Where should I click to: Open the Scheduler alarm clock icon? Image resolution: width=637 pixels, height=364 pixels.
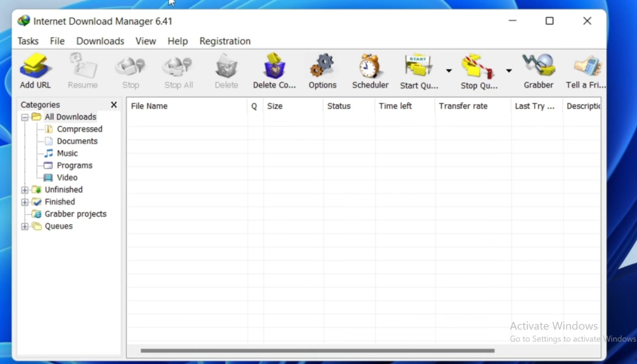click(370, 66)
